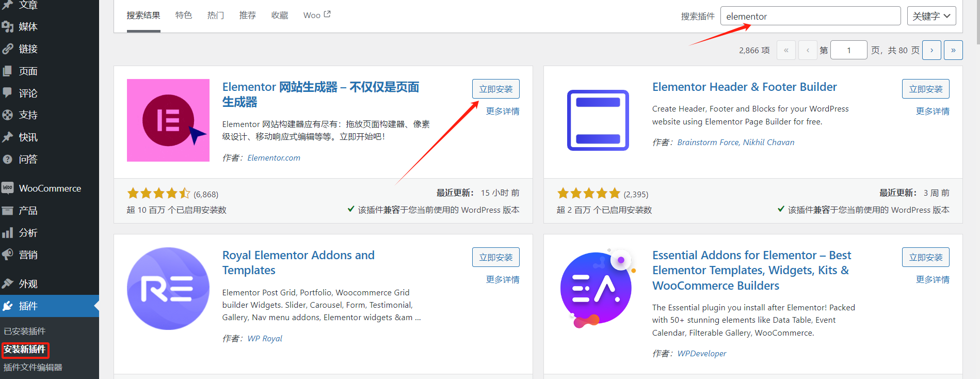Viewport: 980px width, 379px height.
Task: Click the elementor plugin search field
Action: 810,16
